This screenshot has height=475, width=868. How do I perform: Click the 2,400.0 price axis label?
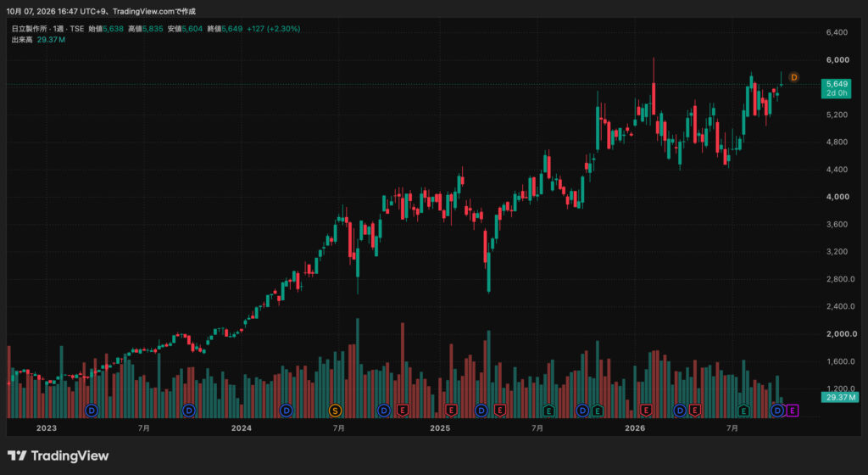click(x=840, y=306)
